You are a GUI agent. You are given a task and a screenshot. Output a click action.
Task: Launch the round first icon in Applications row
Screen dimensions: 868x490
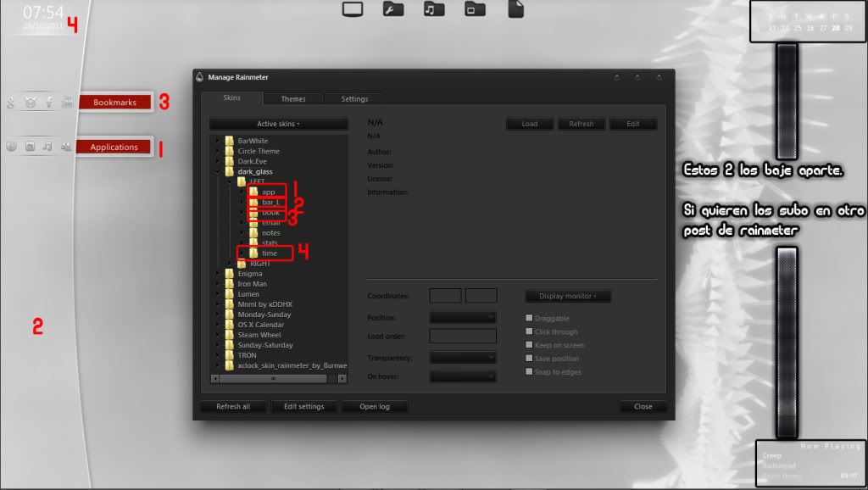11,146
